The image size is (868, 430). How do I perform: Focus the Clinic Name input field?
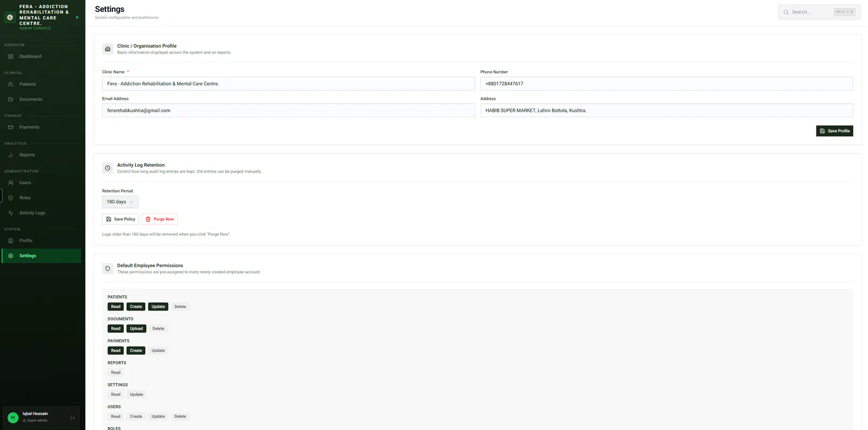pos(289,84)
